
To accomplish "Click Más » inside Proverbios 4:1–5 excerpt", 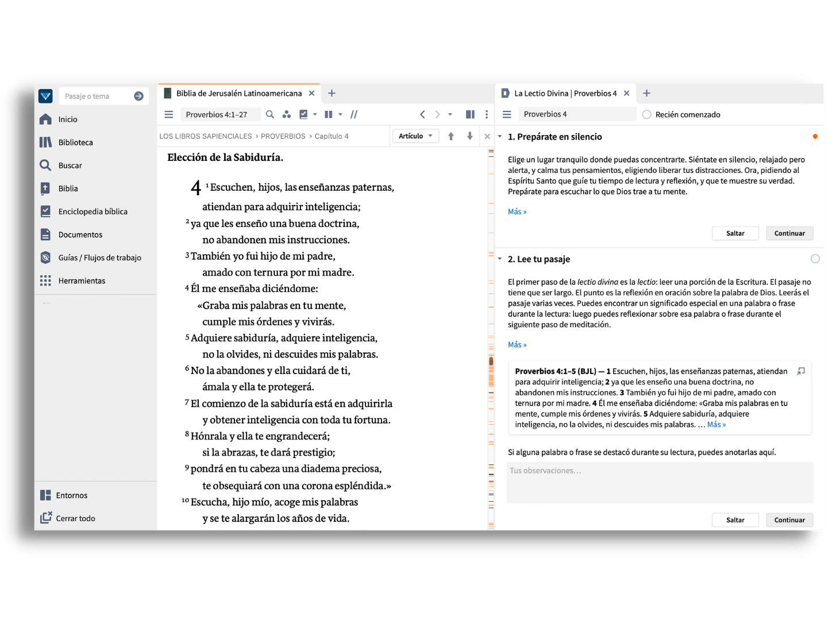I will 716,425.
